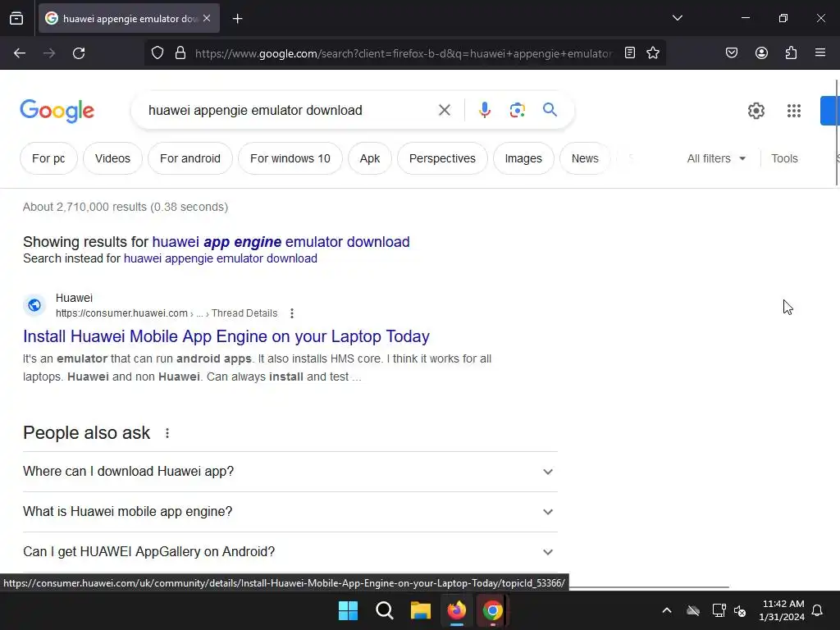The height and width of the screenshot is (630, 840).
Task: Search by image with Google Lens
Action: click(517, 111)
